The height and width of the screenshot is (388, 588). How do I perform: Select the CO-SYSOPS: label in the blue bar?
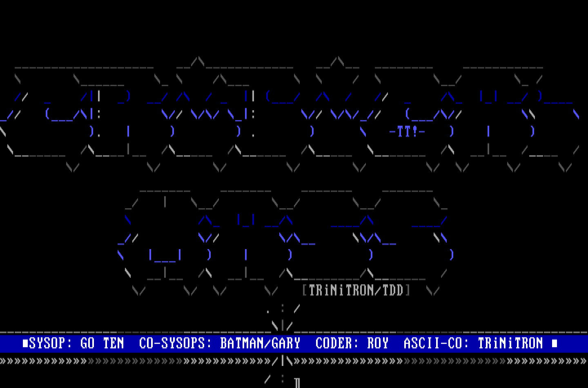point(176,343)
